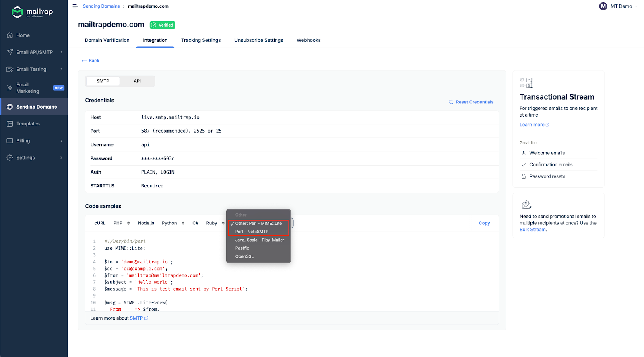Click the MT Demo avatar icon
This screenshot has width=644, height=357.
(603, 6)
